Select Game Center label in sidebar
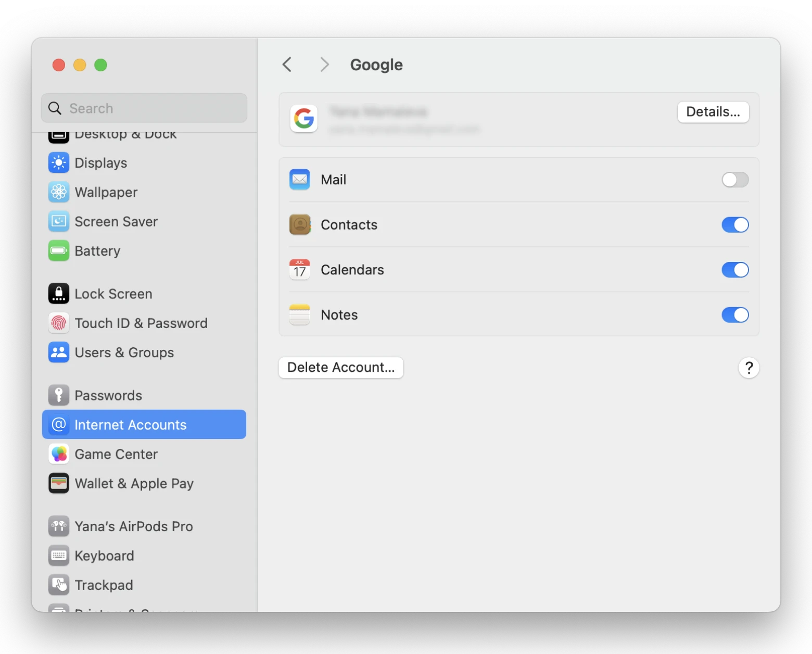This screenshot has height=654, width=812. pos(116,454)
